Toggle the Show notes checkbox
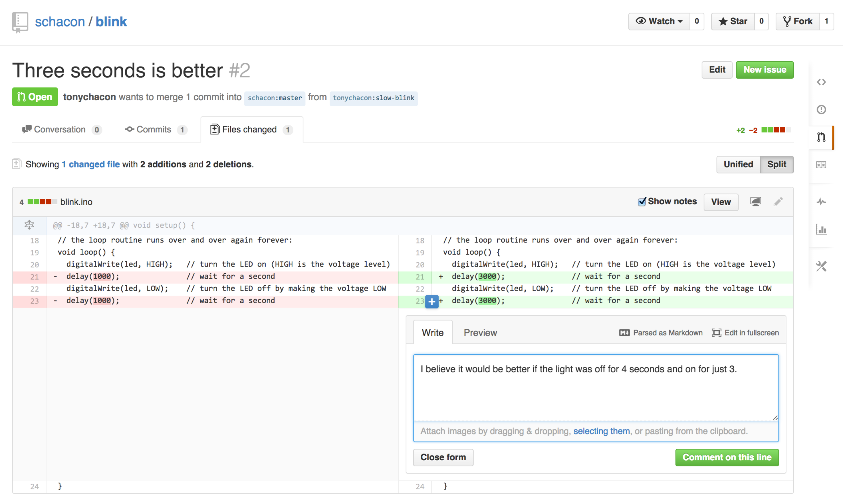 tap(642, 202)
